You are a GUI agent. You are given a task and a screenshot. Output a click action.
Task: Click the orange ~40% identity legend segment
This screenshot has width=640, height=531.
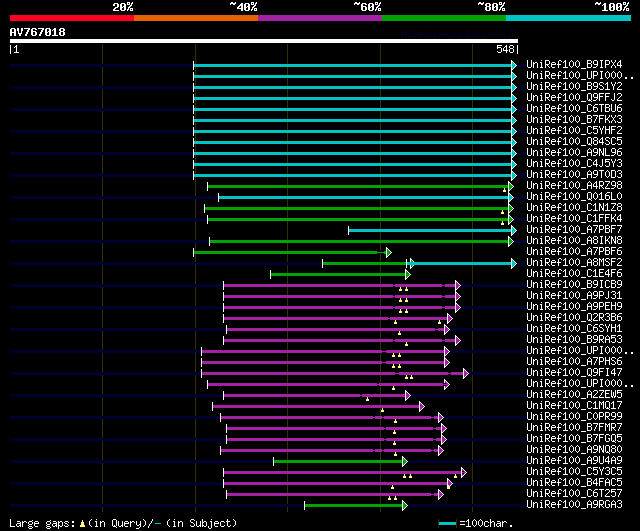pyautogui.click(x=196, y=18)
